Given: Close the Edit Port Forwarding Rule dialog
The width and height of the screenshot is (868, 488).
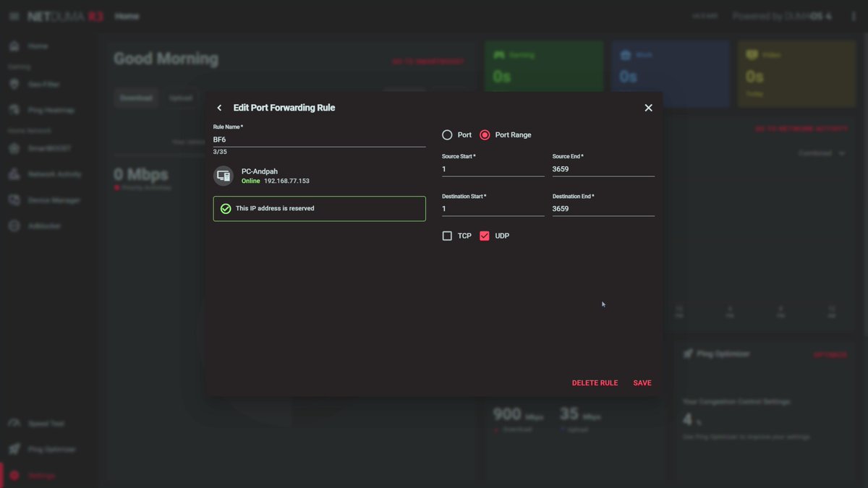Looking at the screenshot, I should pyautogui.click(x=648, y=108).
